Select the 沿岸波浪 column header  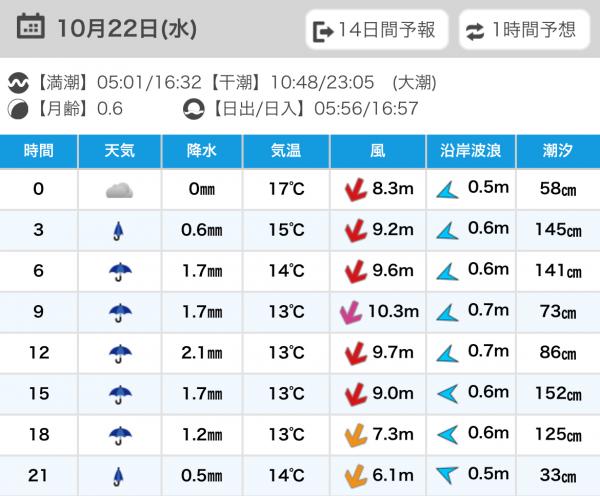(471, 151)
